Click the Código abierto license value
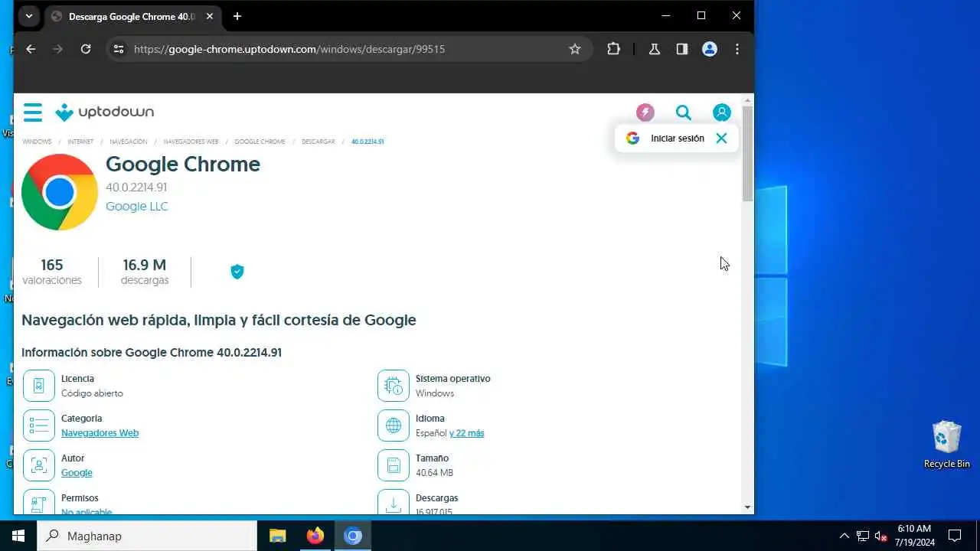This screenshot has height=551, width=980. [x=92, y=393]
